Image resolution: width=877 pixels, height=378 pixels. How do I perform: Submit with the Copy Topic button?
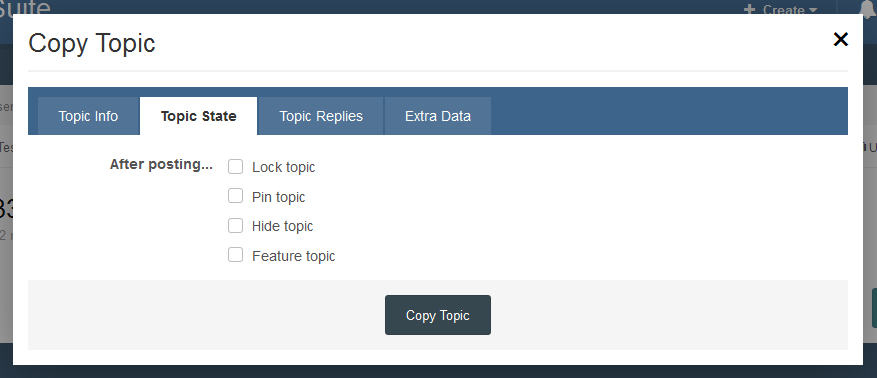tap(438, 315)
